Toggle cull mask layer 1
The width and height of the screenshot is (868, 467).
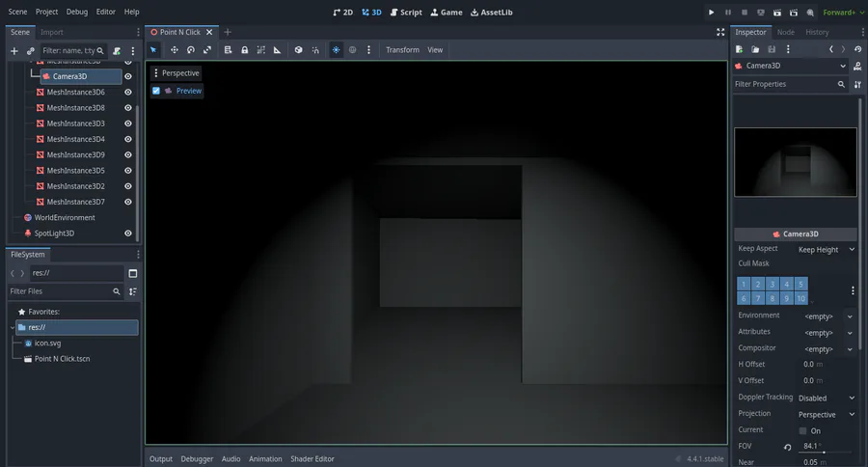coord(744,285)
